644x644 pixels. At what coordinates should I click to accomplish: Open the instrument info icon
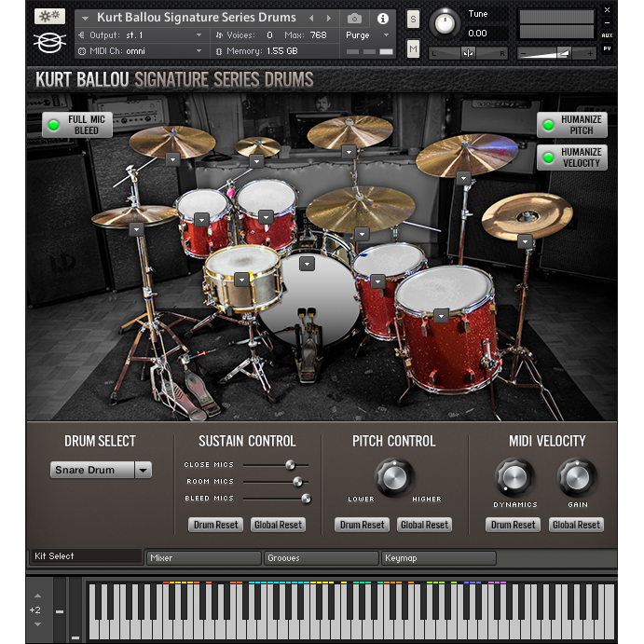pyautogui.click(x=382, y=18)
